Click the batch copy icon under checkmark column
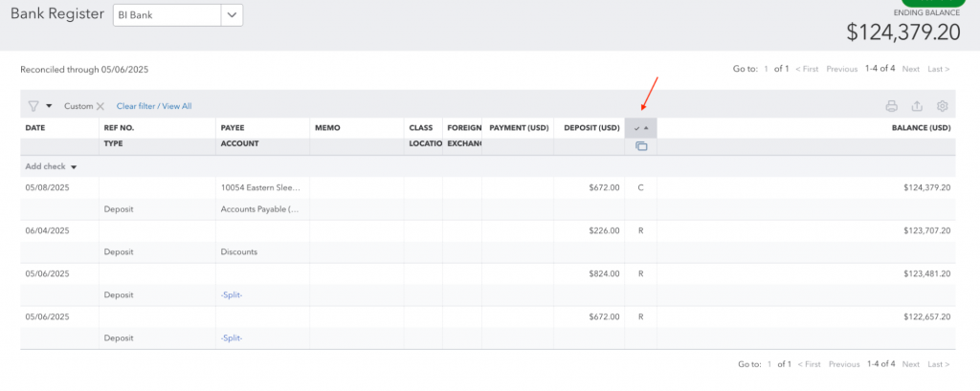This screenshot has height=391, width=980. pyautogui.click(x=640, y=146)
